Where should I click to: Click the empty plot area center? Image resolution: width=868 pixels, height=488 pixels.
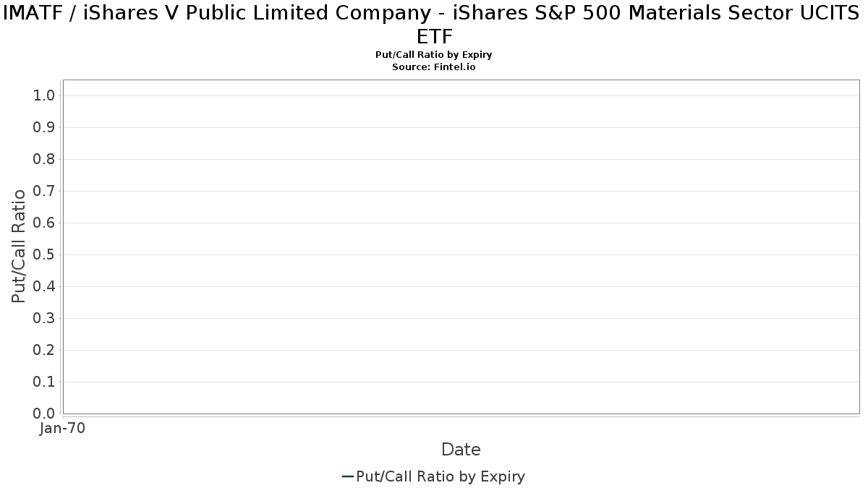coord(461,247)
